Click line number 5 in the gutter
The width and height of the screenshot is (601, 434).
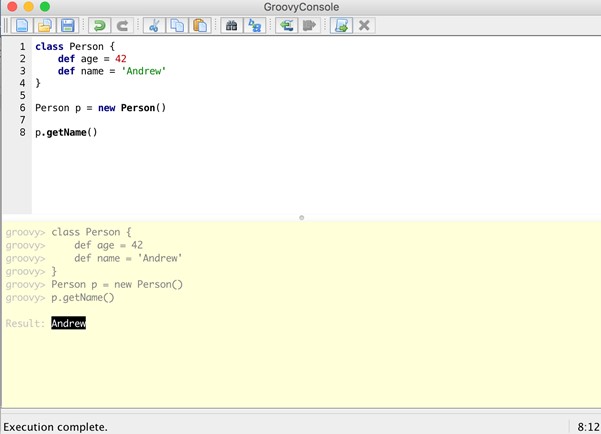pyautogui.click(x=23, y=95)
